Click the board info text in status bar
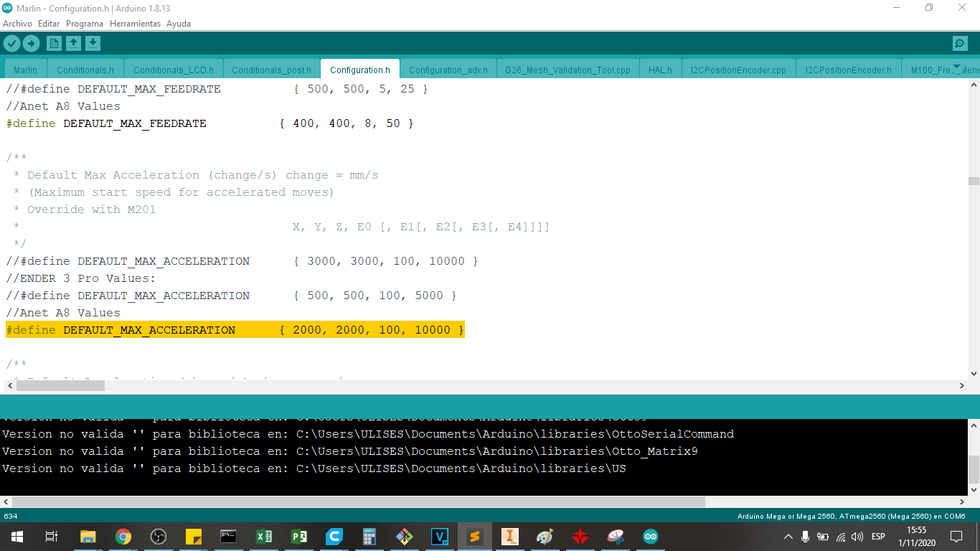 click(x=852, y=517)
